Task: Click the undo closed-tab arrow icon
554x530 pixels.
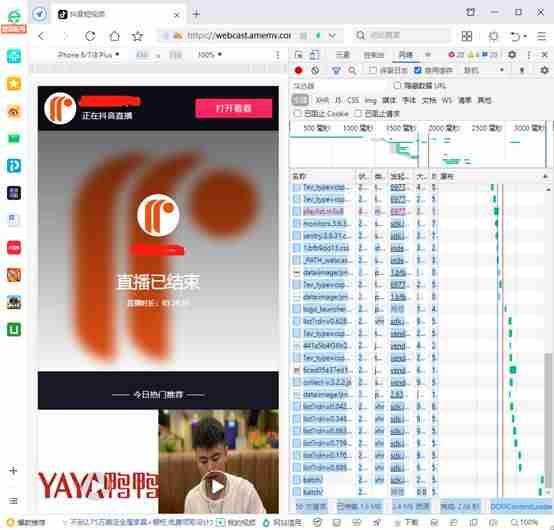Action: [515, 36]
